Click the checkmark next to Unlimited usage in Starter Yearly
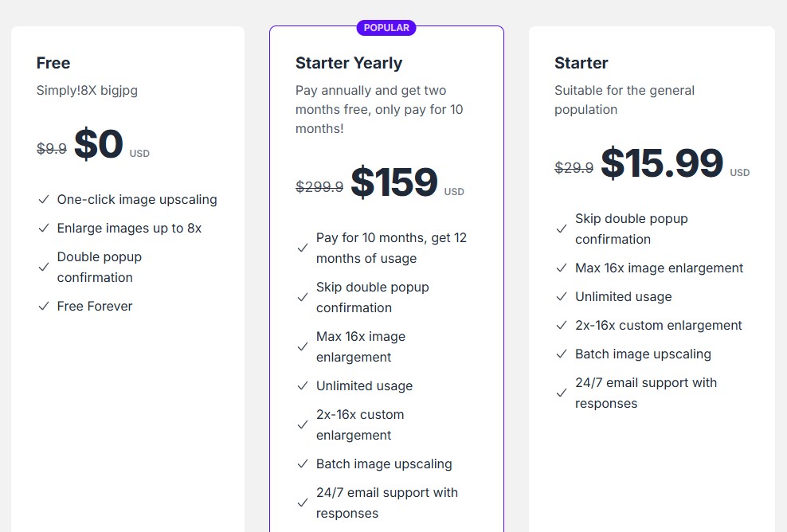 point(303,385)
